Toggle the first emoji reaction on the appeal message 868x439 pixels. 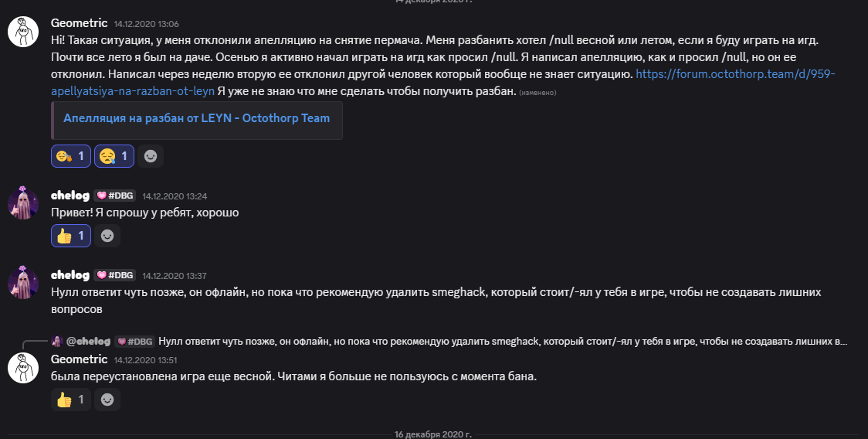point(71,156)
